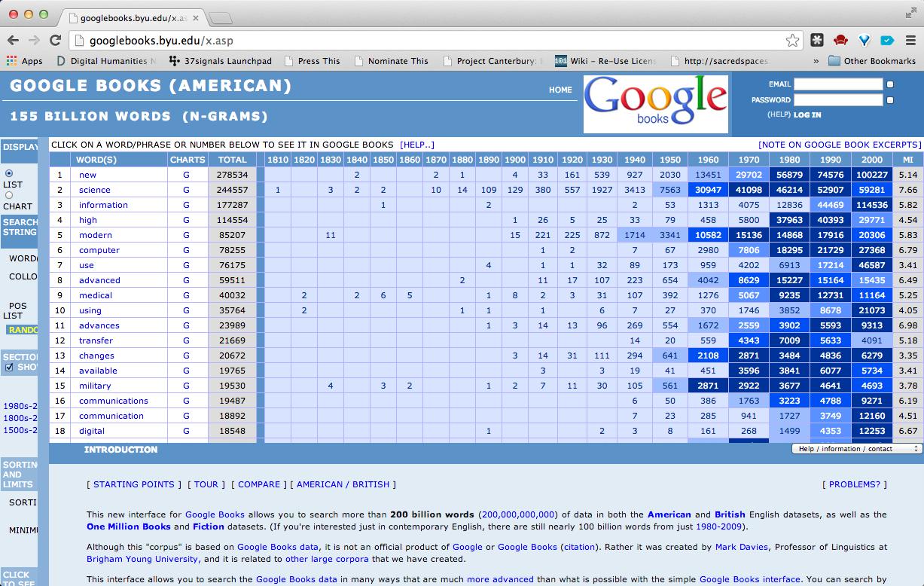Click the word 'digital' in row 18
This screenshot has width=924, height=586.
coord(92,431)
